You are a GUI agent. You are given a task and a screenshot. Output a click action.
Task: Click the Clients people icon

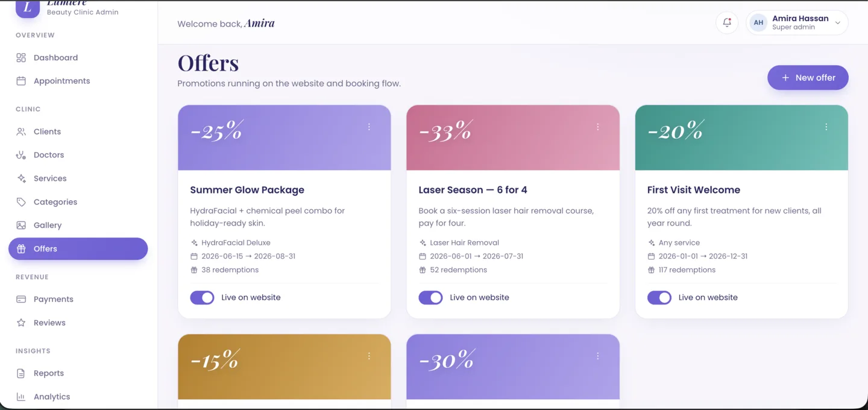coord(21,131)
